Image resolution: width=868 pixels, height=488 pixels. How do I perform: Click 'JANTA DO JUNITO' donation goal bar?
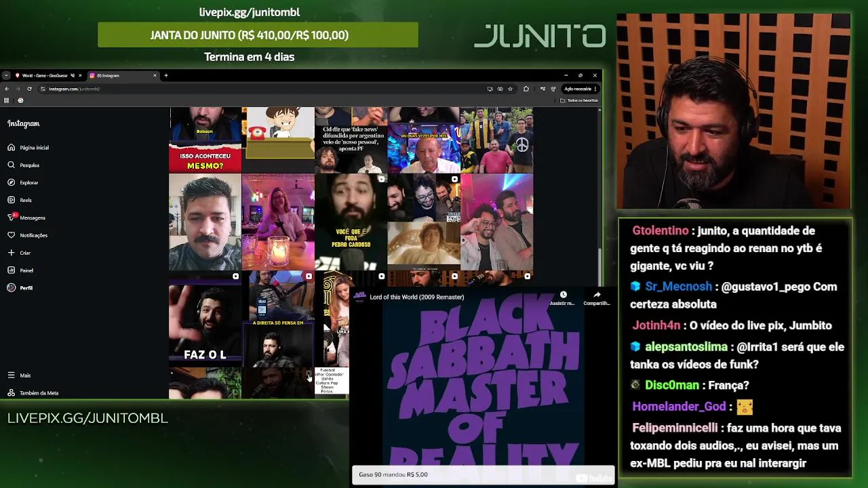click(258, 35)
